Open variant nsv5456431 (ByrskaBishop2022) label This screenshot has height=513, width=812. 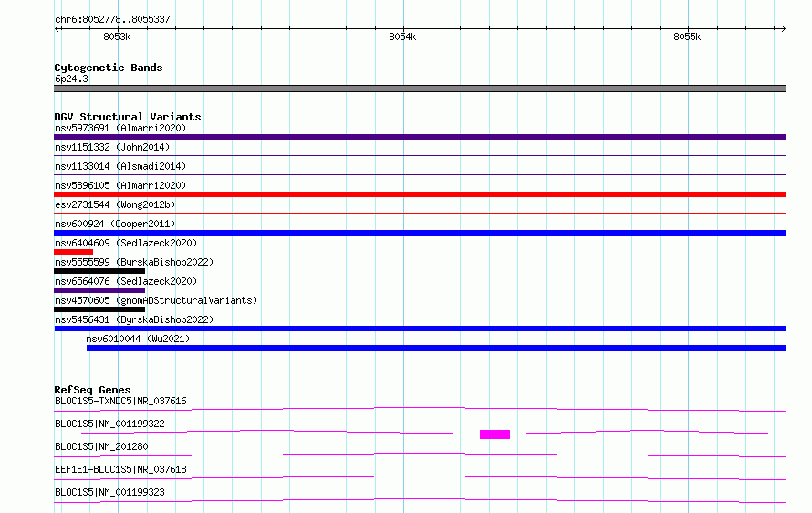coord(134,319)
